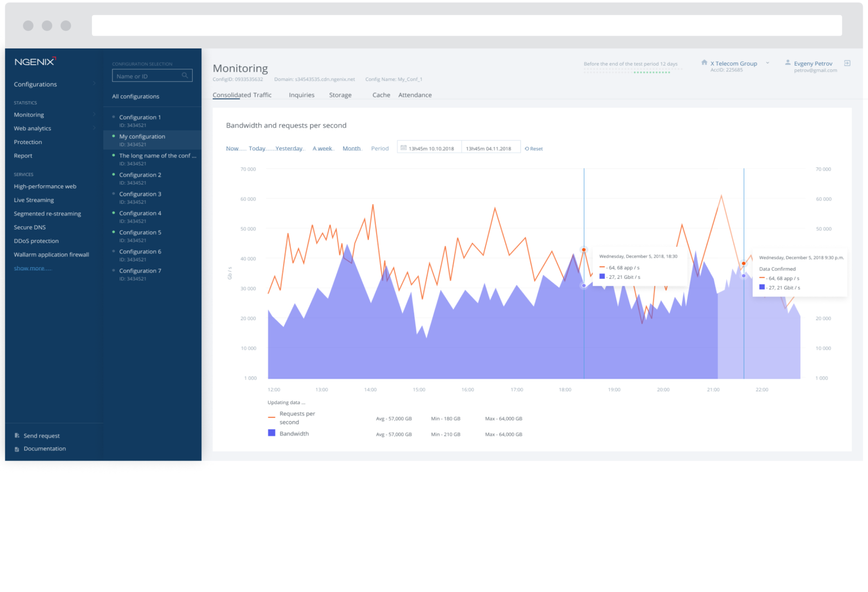The height and width of the screenshot is (592, 868).
Task: Click the orange data point at 18:30
Action: (x=584, y=250)
